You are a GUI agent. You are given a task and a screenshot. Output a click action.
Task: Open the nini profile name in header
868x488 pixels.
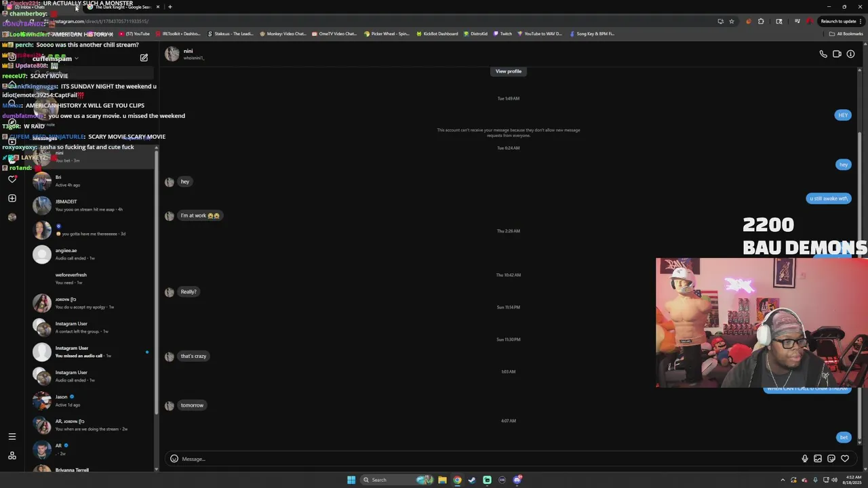[188, 51]
